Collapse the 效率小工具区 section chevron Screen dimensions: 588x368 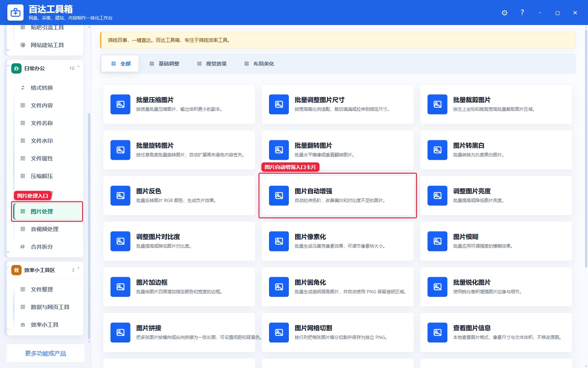coord(78,269)
